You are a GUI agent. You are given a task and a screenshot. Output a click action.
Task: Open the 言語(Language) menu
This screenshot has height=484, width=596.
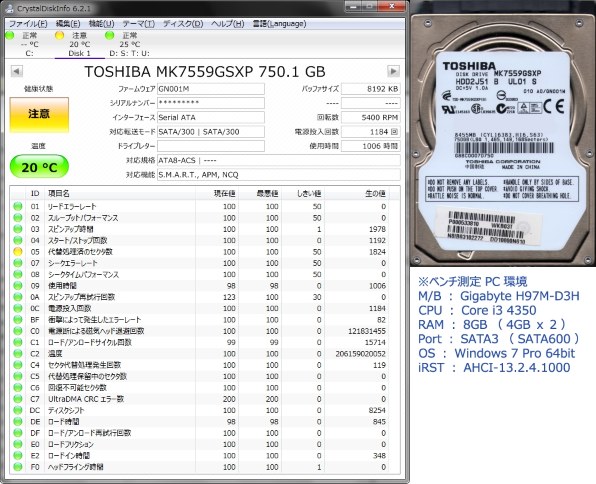279,24
